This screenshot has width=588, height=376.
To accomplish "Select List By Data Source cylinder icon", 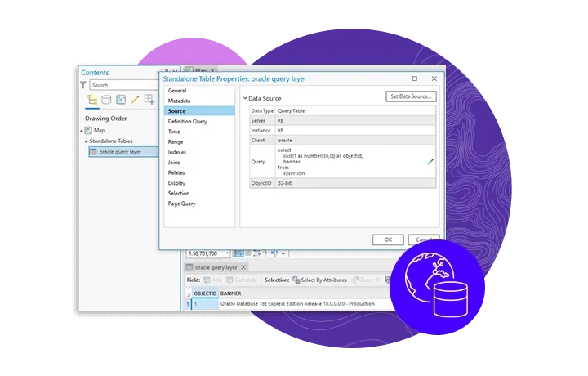I will 106,100.
